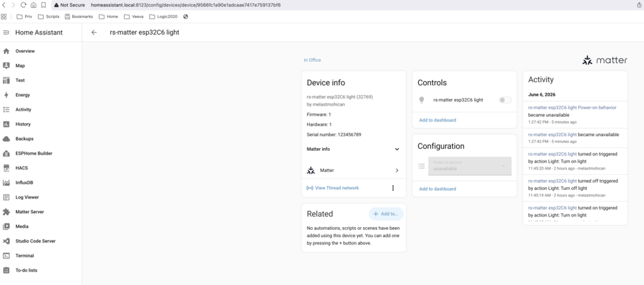The height and width of the screenshot is (285, 644).
Task: Open the ESPHome Builder icon
Action: pyautogui.click(x=6, y=153)
